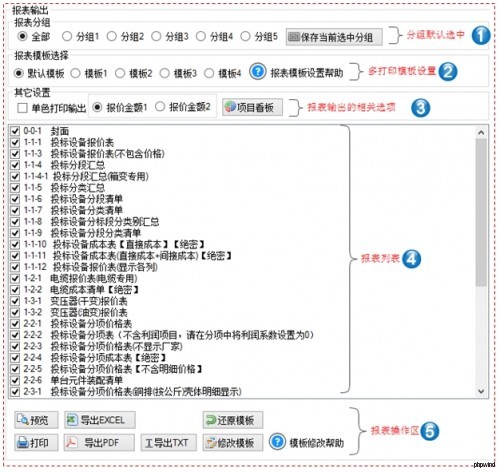Select the 分组1 radio button
Screen dimensions: 500x472
pos(67,36)
